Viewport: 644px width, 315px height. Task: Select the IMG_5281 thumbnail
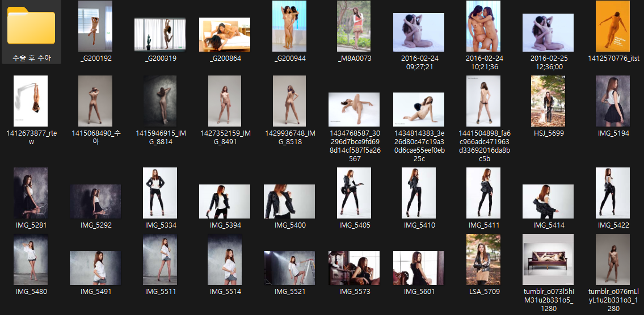click(31, 193)
